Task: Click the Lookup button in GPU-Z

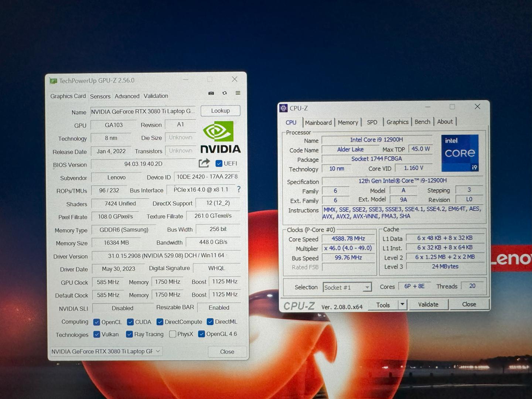Action: click(x=221, y=110)
